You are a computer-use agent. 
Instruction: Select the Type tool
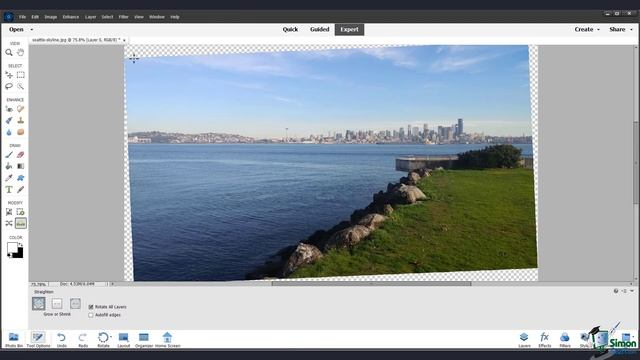click(x=9, y=189)
